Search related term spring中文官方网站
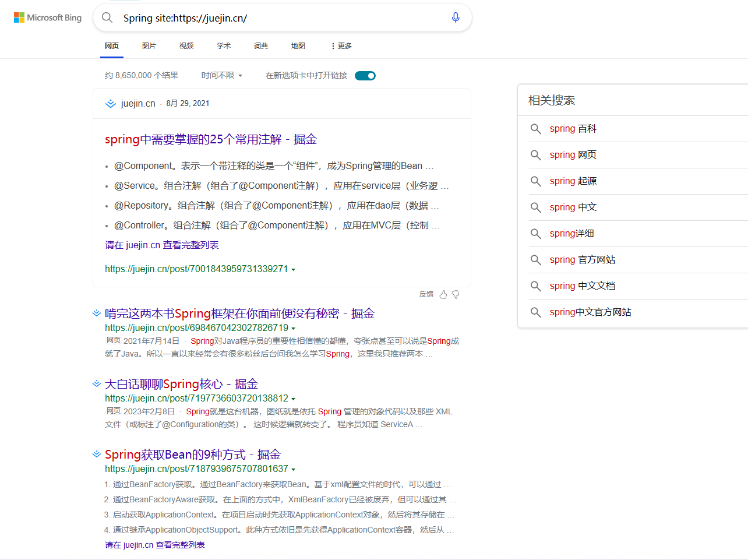This screenshot has height=560, width=748. tap(591, 312)
